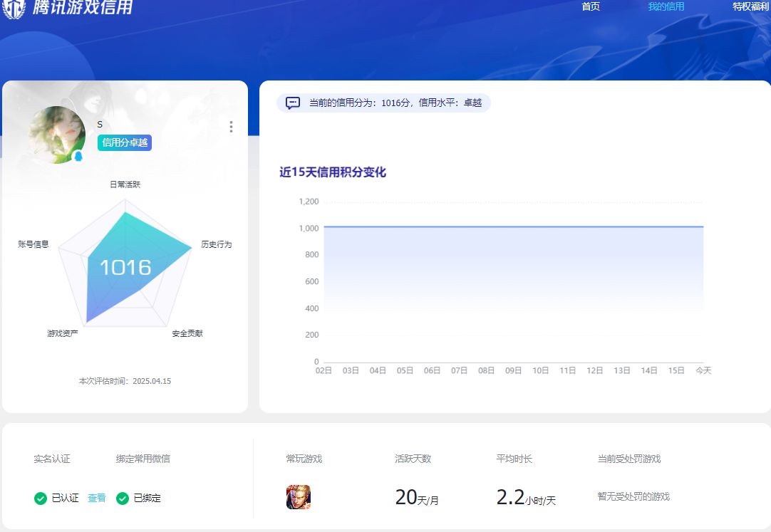
Task: Click the Tencent Game Credit shield logo
Action: point(14,9)
